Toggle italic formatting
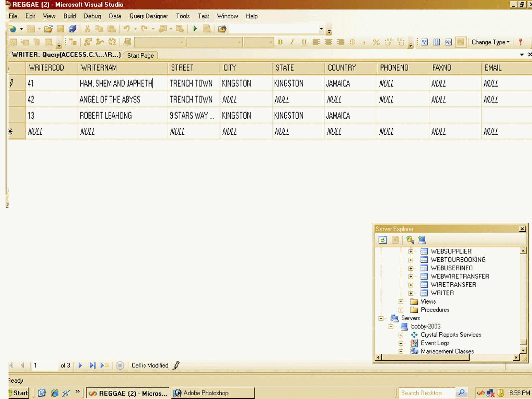 point(292,42)
